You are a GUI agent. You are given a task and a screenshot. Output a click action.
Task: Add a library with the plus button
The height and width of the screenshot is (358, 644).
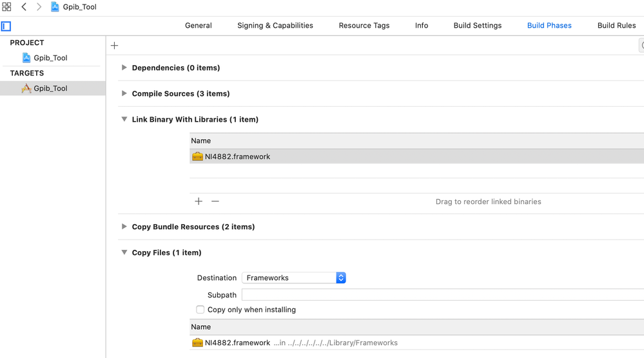tap(199, 202)
